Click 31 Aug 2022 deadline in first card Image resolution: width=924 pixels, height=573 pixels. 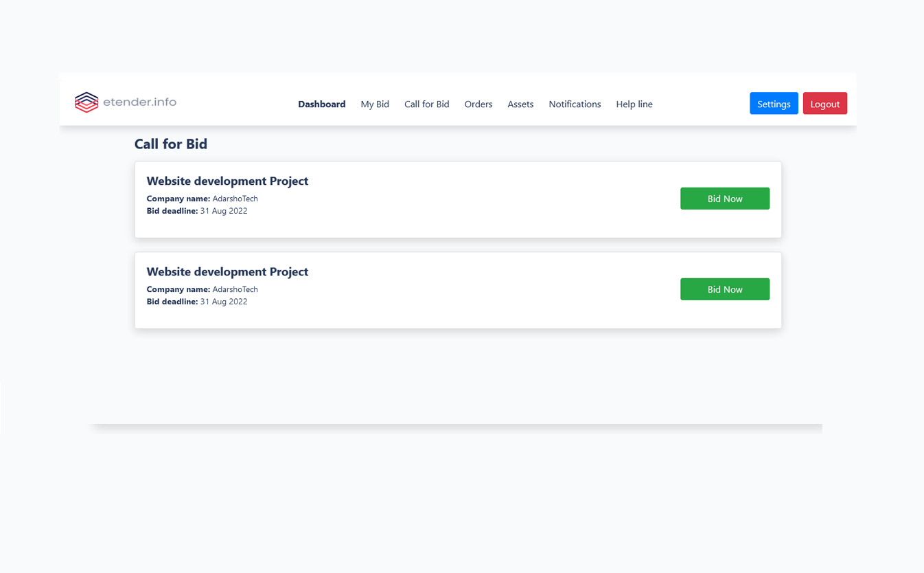click(x=224, y=211)
